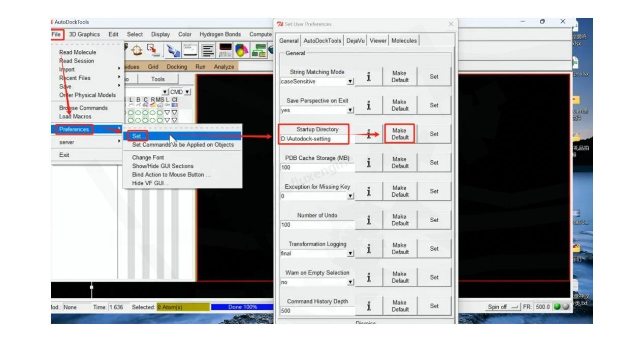
Task: Click the crosshair center-scene toolbar icon
Action: pyautogui.click(x=137, y=50)
